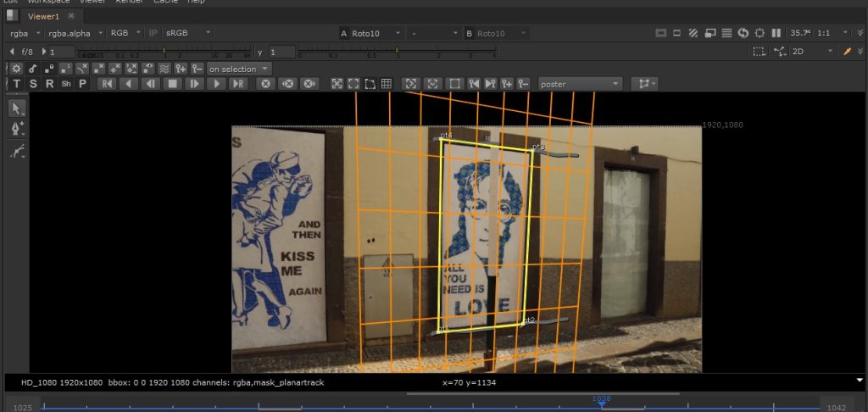
Task: Click the crosshair target icon in viewer toolbar
Action: coord(760,33)
